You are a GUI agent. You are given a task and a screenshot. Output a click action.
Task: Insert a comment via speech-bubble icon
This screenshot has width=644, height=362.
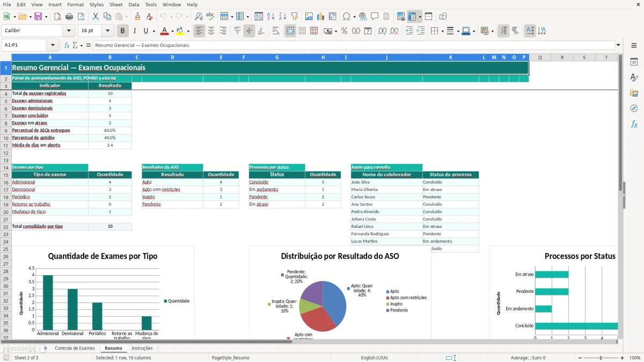click(x=375, y=16)
